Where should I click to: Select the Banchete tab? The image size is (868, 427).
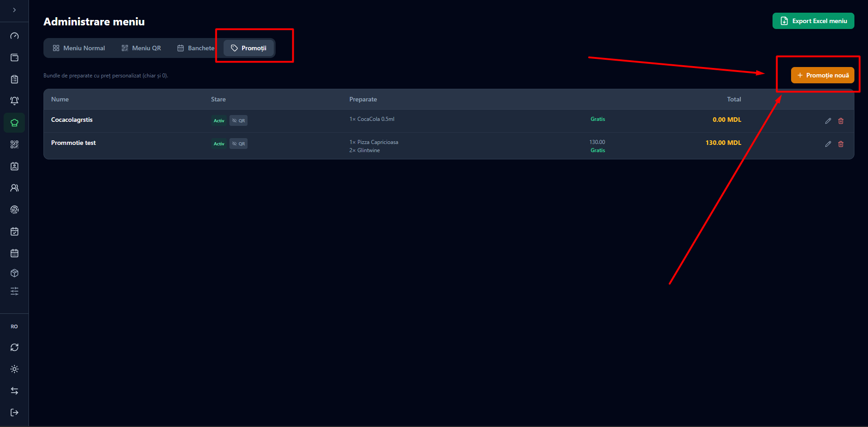pos(196,48)
